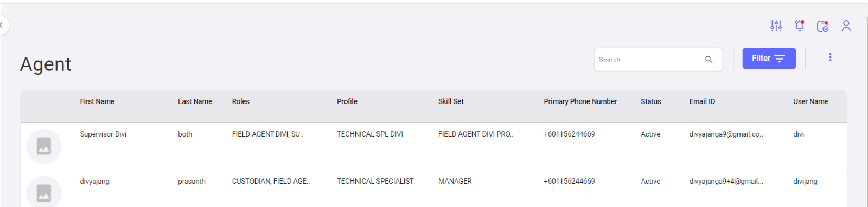Open the notifications bell icon

[799, 25]
